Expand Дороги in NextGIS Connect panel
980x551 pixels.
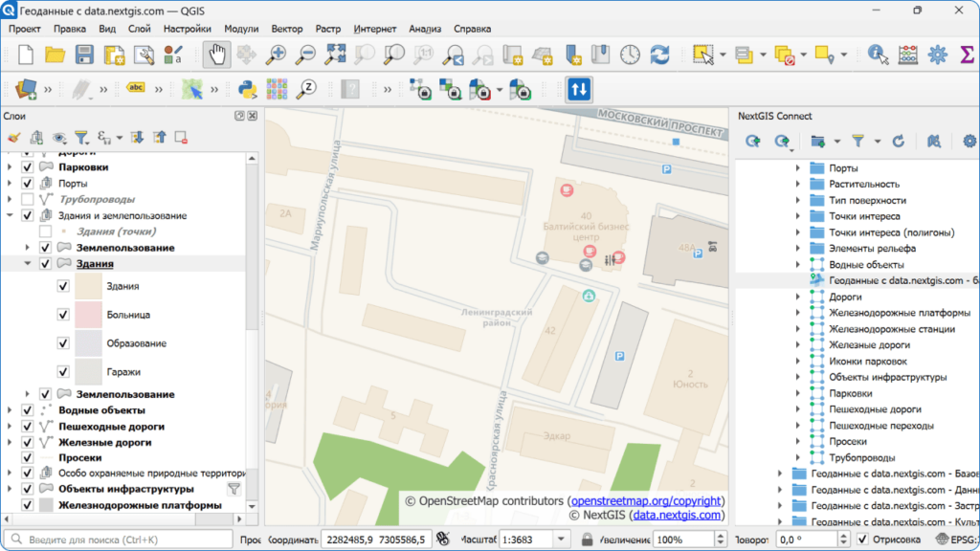[797, 297]
